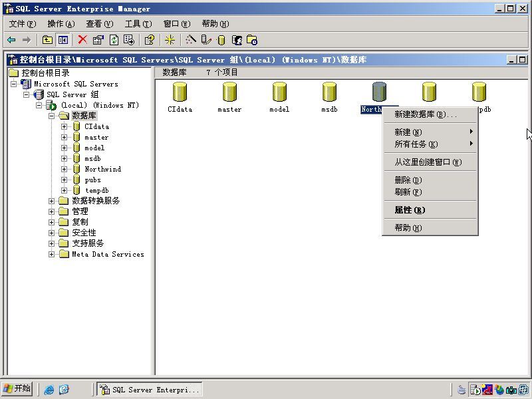The image size is (532, 399).
Task: Click the red X Delete toolbar icon
Action: point(82,40)
